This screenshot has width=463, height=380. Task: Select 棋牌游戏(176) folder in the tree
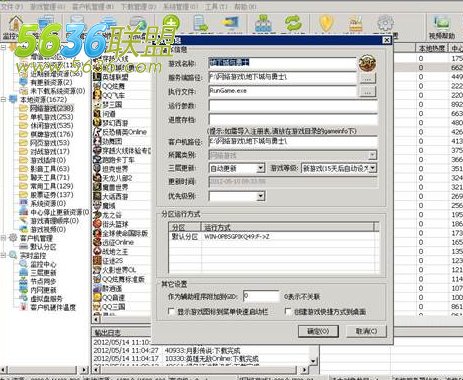click(x=46, y=134)
